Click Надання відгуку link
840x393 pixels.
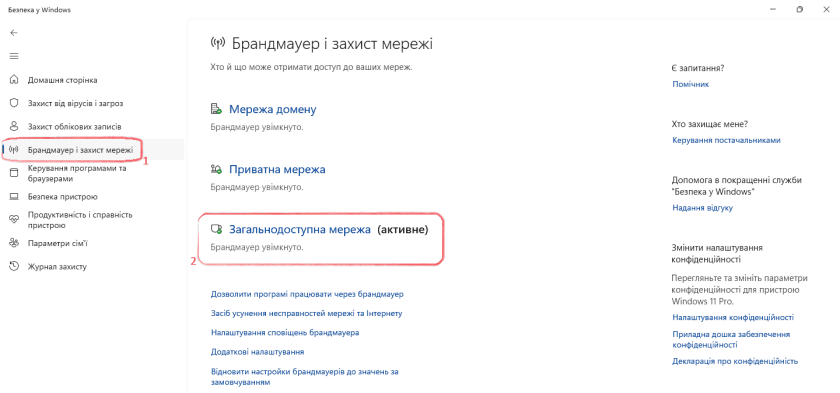tap(702, 208)
